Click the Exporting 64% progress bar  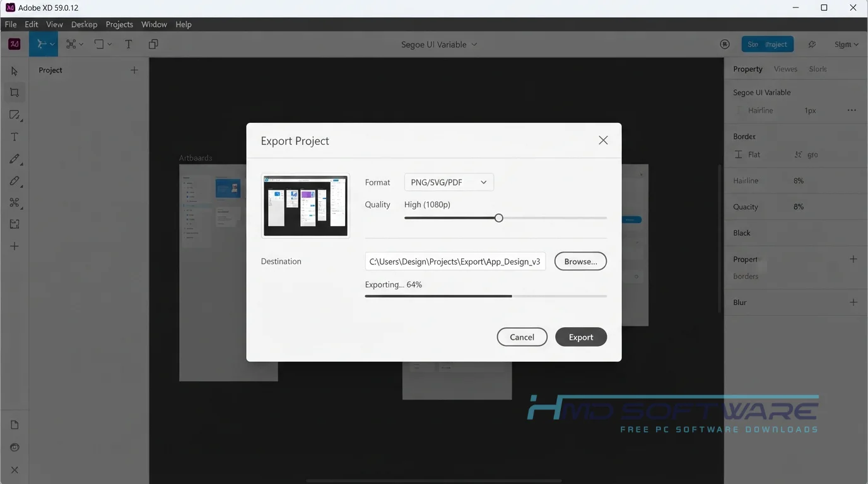pyautogui.click(x=486, y=296)
